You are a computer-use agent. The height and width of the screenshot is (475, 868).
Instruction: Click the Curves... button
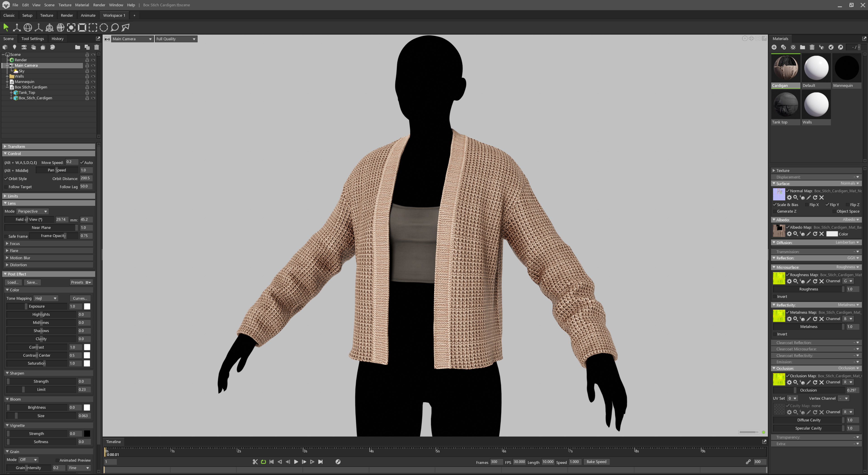(80, 298)
